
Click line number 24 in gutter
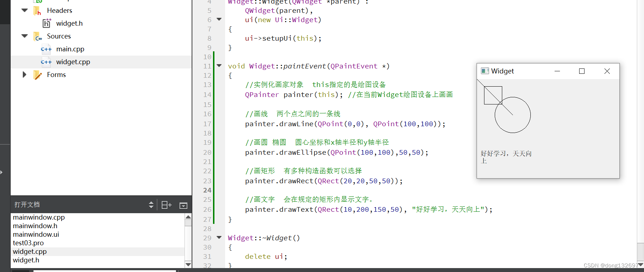point(207,190)
